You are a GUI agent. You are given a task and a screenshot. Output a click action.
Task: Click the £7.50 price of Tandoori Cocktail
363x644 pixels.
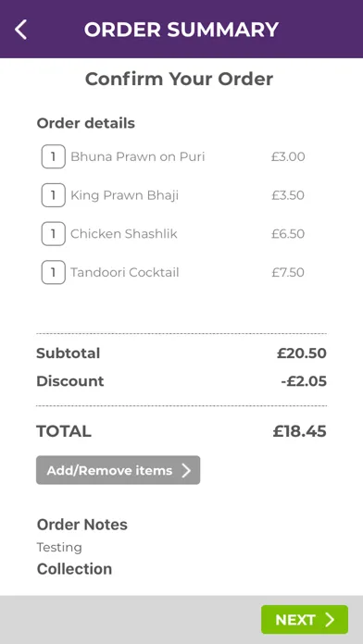(x=288, y=272)
